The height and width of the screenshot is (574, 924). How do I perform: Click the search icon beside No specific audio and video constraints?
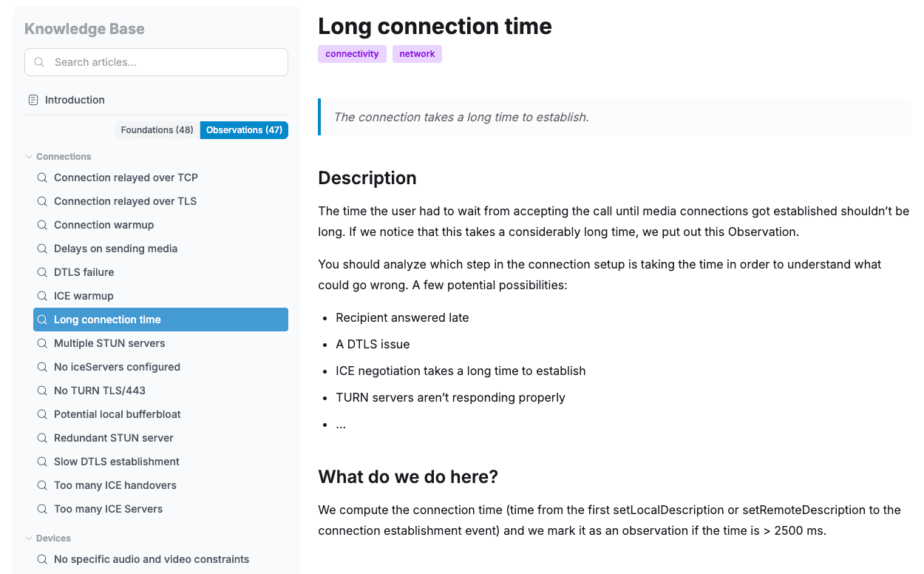coord(42,559)
